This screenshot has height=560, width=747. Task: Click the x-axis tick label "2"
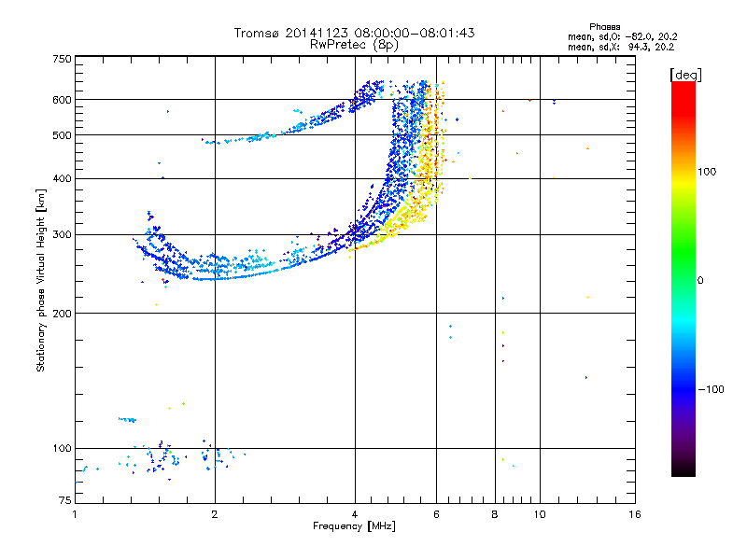pos(215,514)
